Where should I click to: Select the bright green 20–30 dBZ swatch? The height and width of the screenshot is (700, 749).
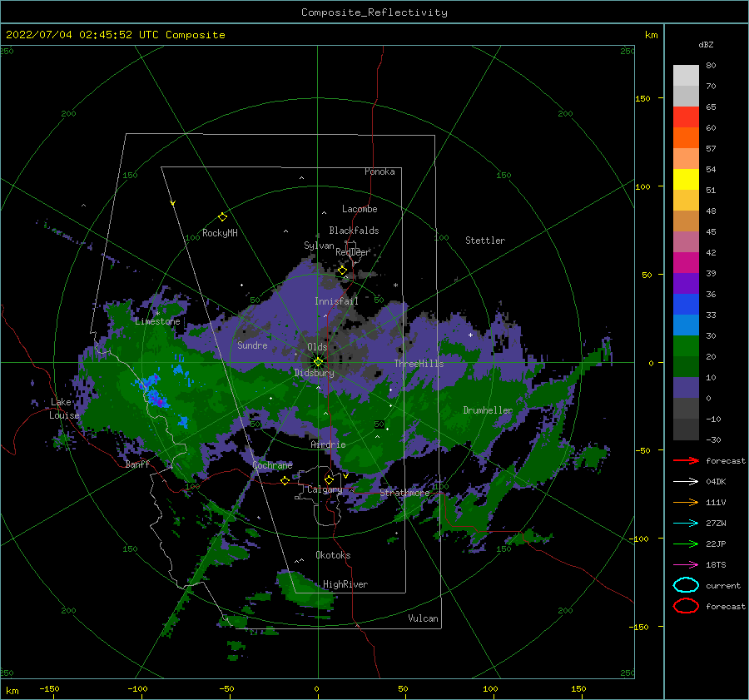coord(686,346)
